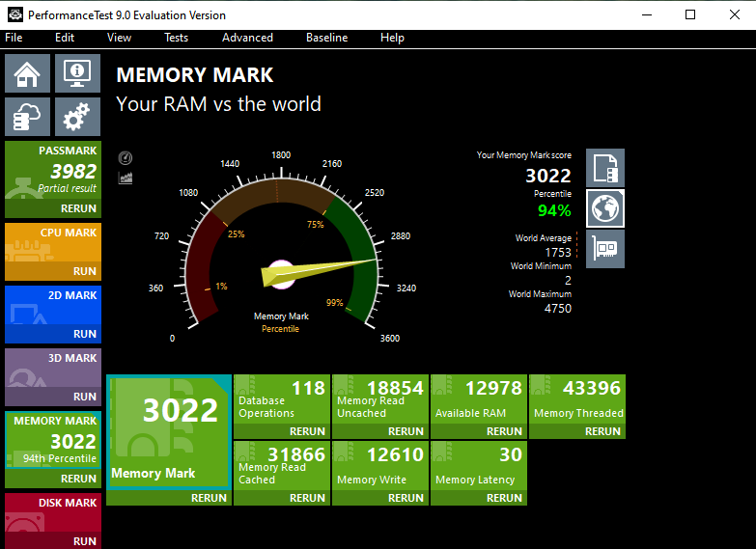
Task: Click the World Maximum 4750 value
Action: click(558, 309)
